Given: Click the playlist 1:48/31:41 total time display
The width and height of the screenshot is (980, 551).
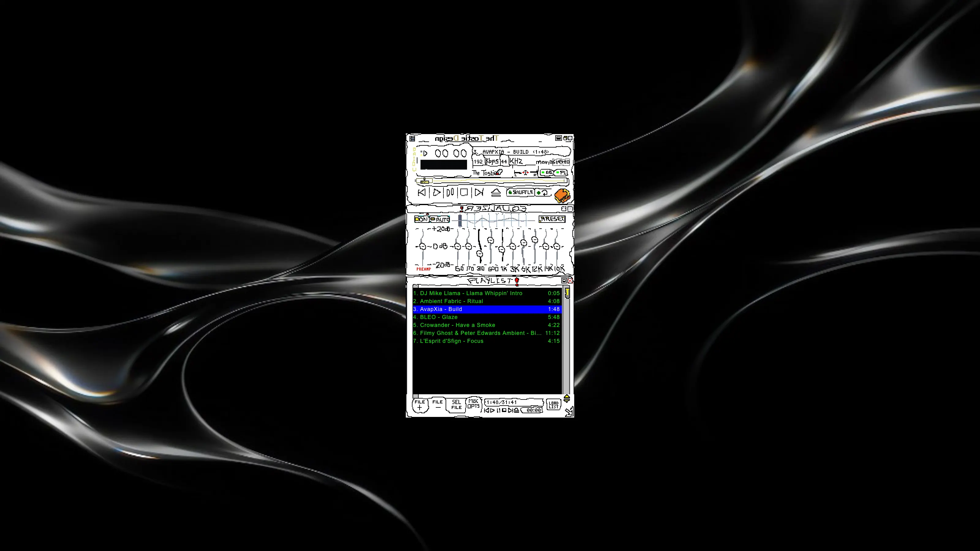Looking at the screenshot, I should coord(514,402).
